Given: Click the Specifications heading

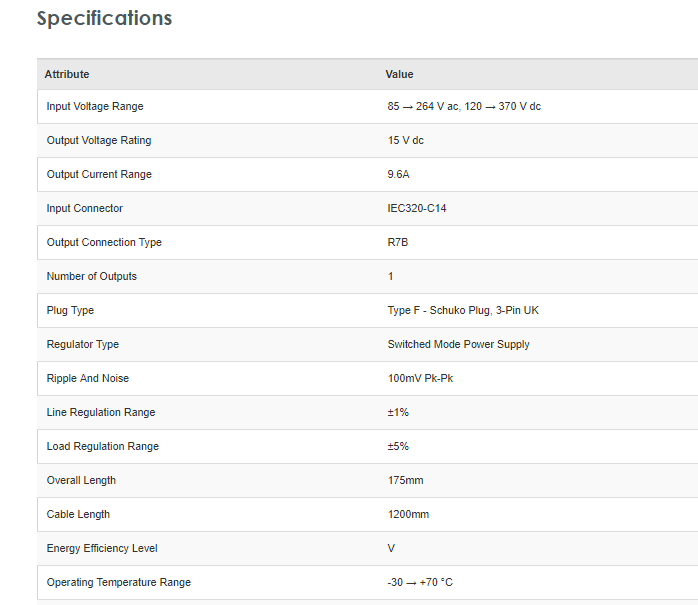Looking at the screenshot, I should [x=104, y=19].
